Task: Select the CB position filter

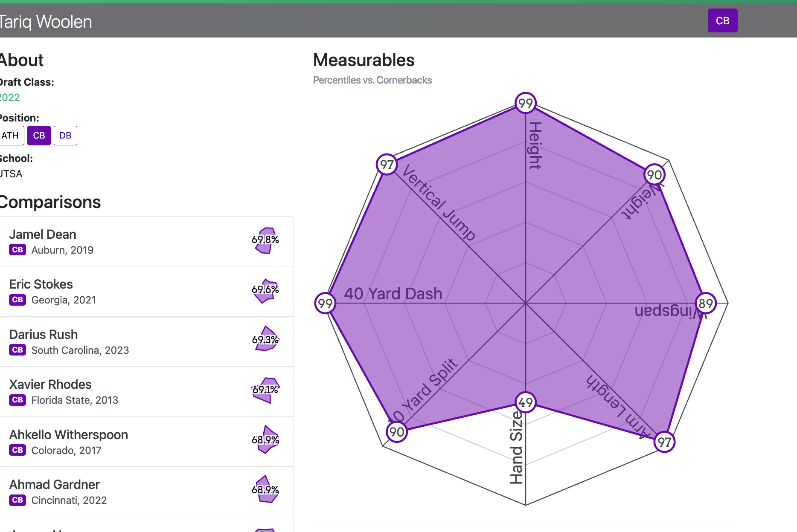Action: 39,136
